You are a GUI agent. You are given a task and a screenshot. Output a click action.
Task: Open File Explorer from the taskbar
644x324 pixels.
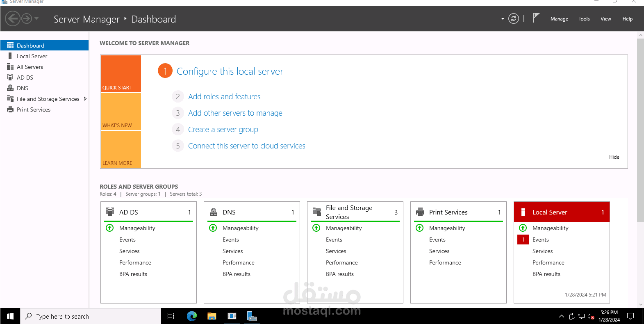[212, 316]
